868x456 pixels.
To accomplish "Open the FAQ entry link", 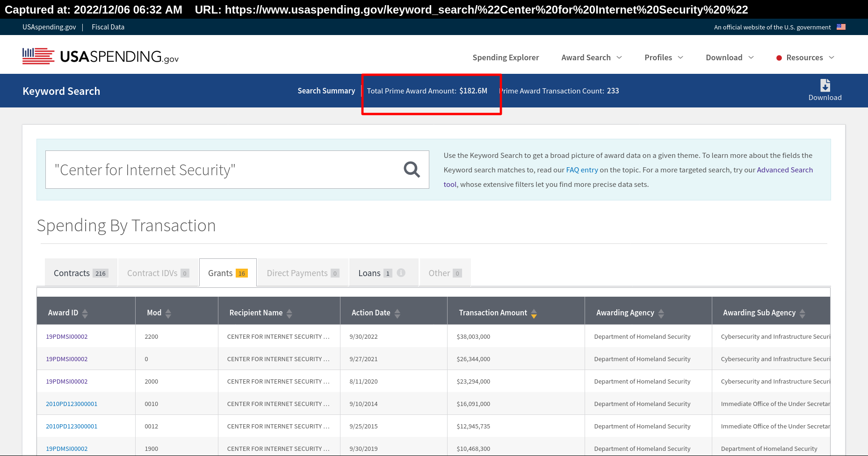I will tap(582, 170).
